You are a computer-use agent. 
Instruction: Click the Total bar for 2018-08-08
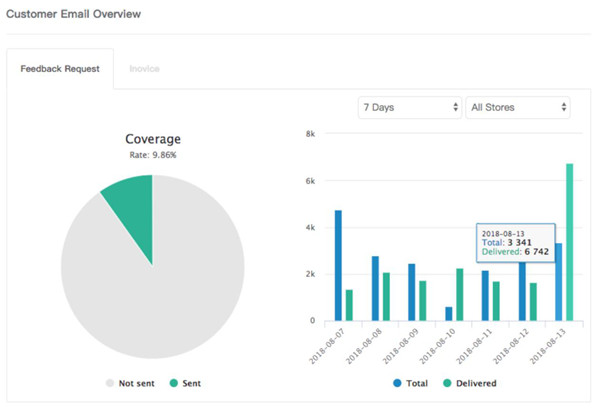point(375,289)
